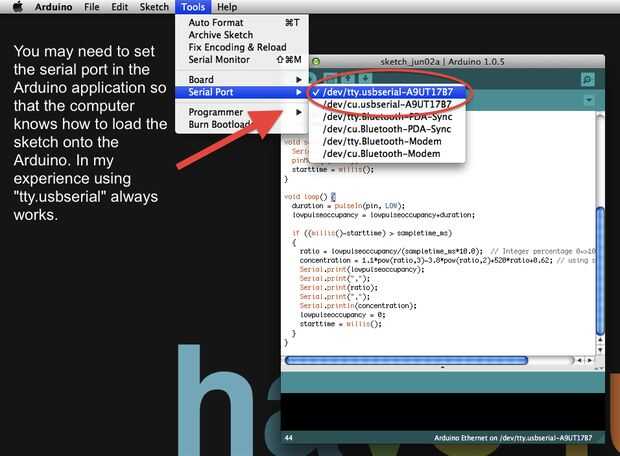Click the 'ratio = lowpulseoccupancy/' code line
This screenshot has width=620, height=456.
point(447,251)
